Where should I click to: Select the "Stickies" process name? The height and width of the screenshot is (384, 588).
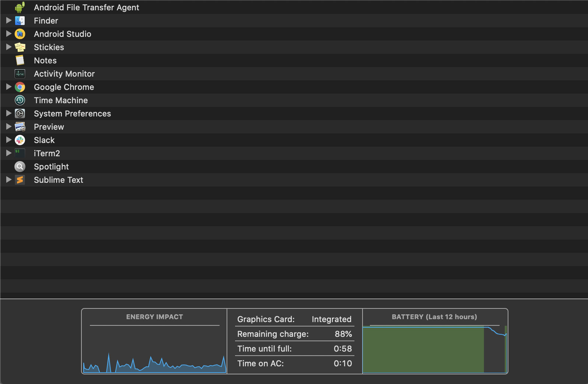(49, 47)
